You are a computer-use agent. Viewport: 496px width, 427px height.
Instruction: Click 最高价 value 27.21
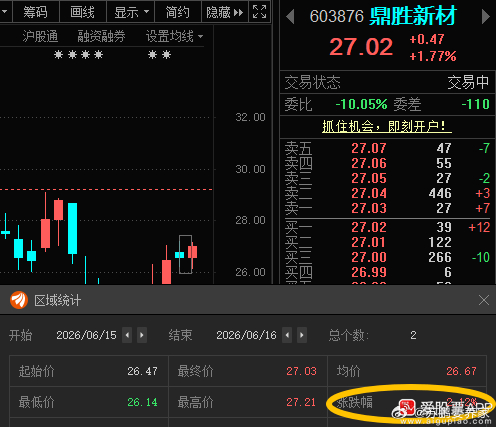click(301, 402)
